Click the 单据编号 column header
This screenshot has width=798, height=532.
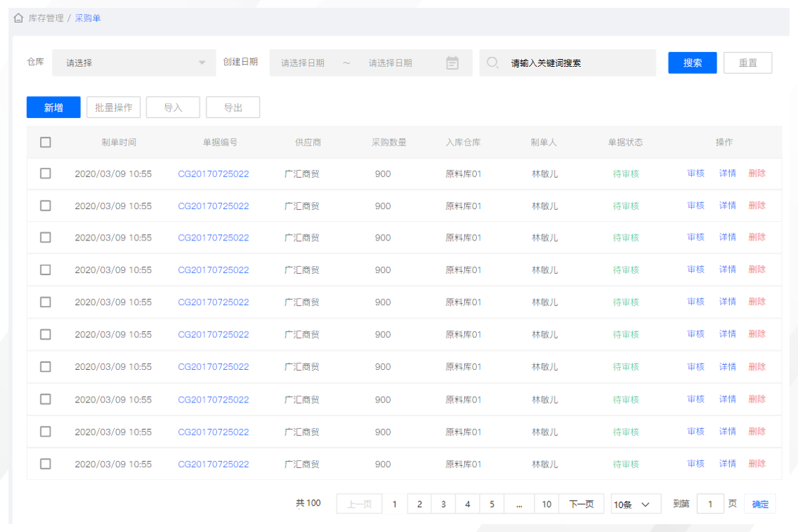pyautogui.click(x=220, y=142)
